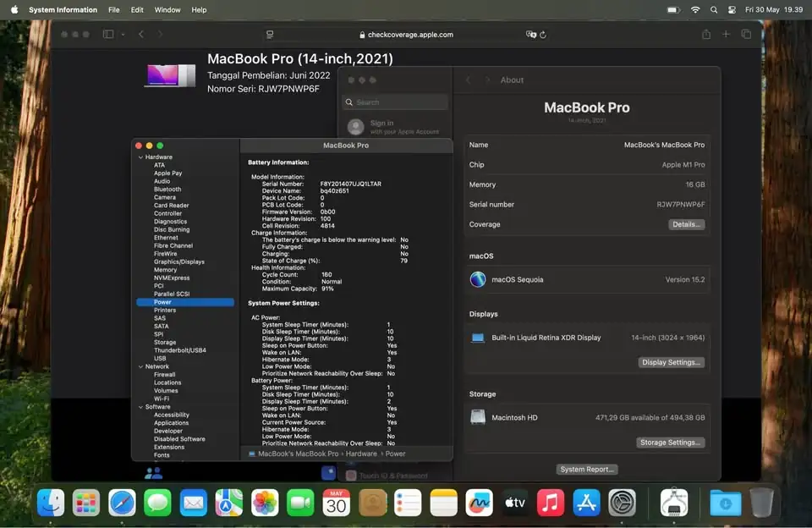This screenshot has width=812, height=528.
Task: Open Photos from the Dock
Action: coord(265,503)
